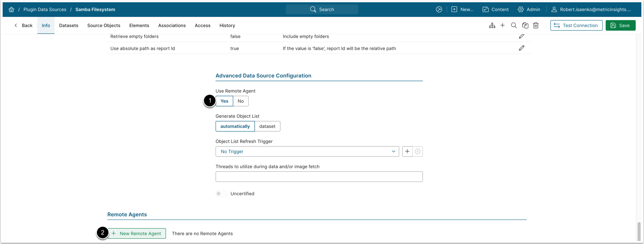Switch to the Datasets tab

[69, 26]
